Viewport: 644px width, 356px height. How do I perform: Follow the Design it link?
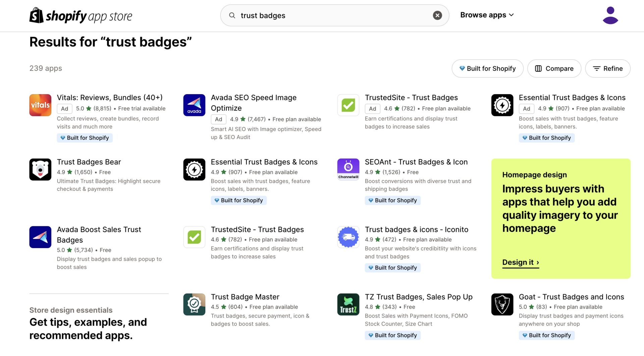point(521,262)
